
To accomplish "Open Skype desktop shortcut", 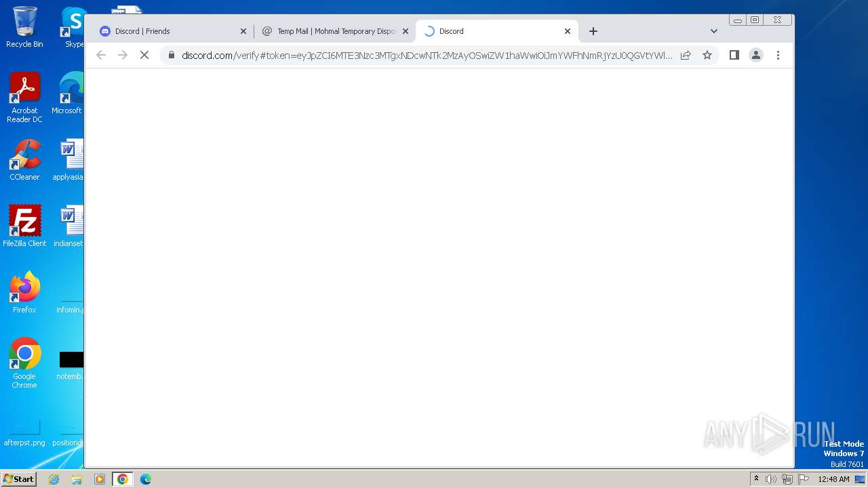I will 73,27.
